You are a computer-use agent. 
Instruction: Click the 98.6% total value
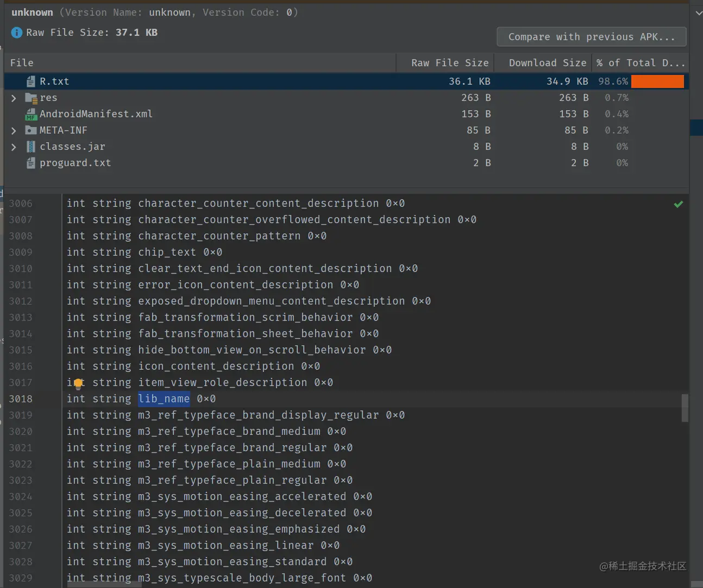coord(613,81)
